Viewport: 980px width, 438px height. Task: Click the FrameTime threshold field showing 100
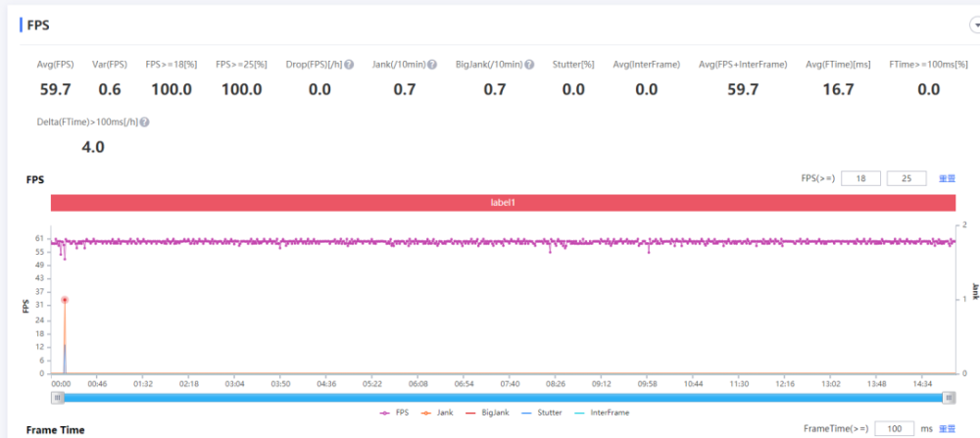click(894, 429)
